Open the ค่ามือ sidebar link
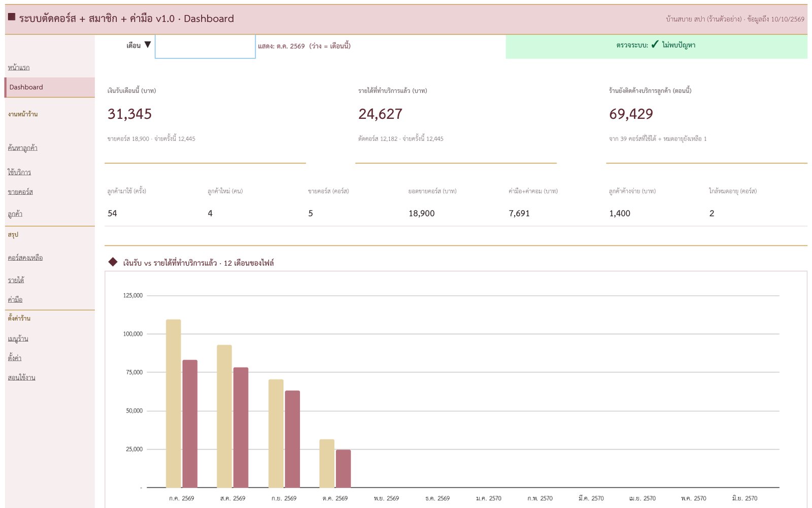 pyautogui.click(x=15, y=299)
